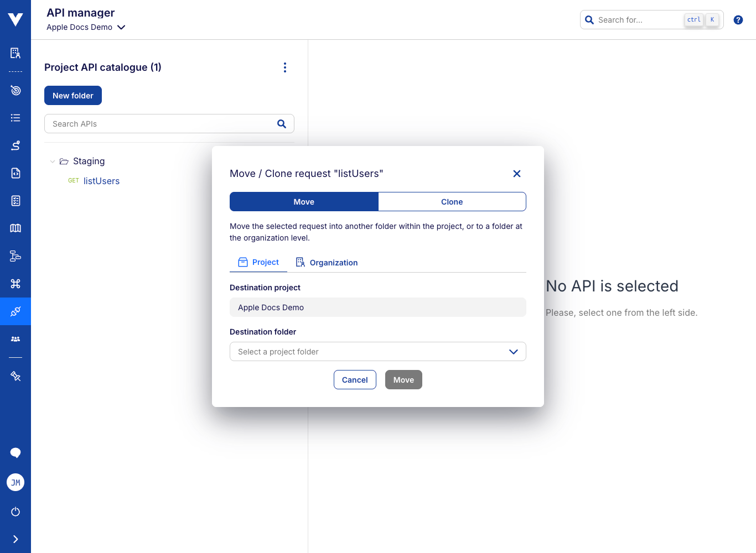The width and height of the screenshot is (756, 553).
Task: Click the Cancel button
Action: click(355, 380)
